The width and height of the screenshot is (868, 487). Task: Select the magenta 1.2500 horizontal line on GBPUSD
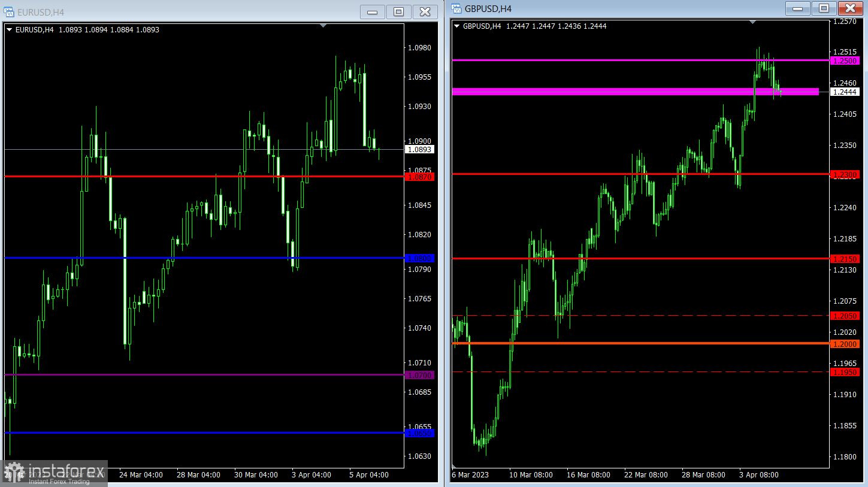pos(640,60)
